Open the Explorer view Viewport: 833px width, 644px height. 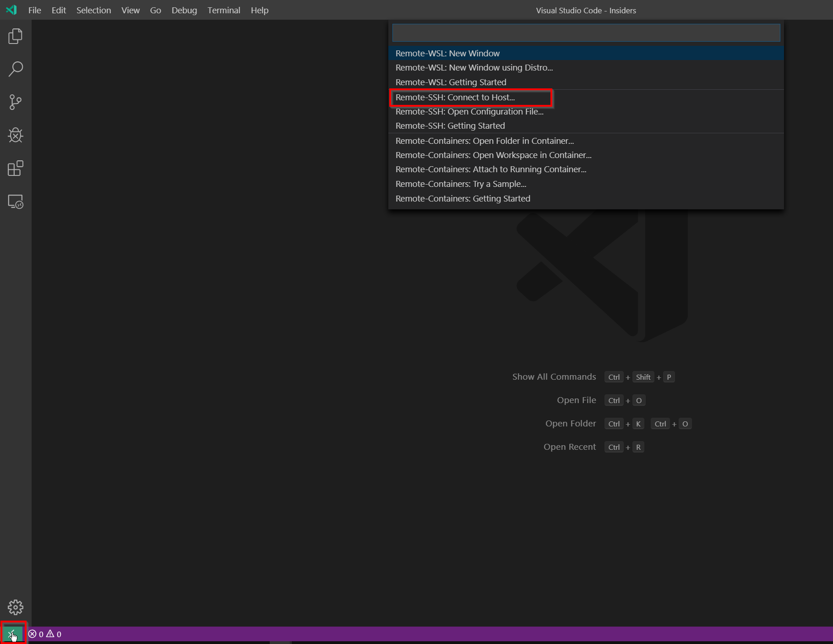pyautogui.click(x=15, y=37)
